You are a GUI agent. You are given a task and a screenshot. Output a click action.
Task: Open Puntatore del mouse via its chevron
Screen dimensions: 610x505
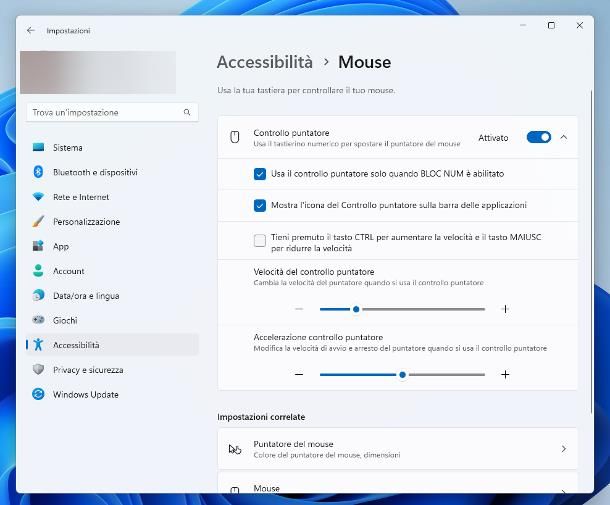[x=564, y=449]
